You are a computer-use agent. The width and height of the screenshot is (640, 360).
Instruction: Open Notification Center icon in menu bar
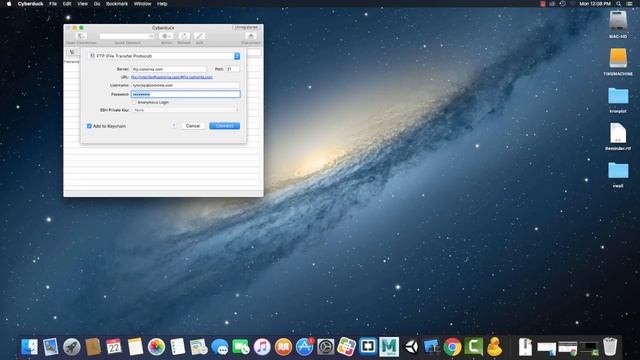(629, 4)
